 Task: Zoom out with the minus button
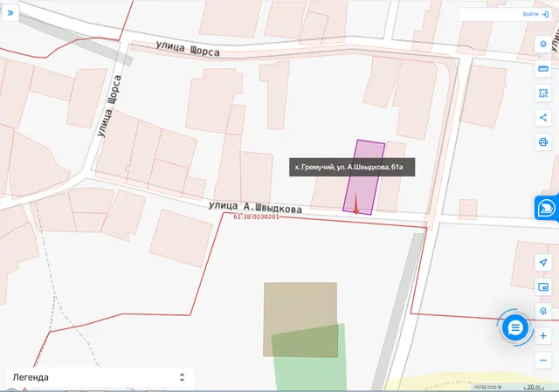point(543,361)
